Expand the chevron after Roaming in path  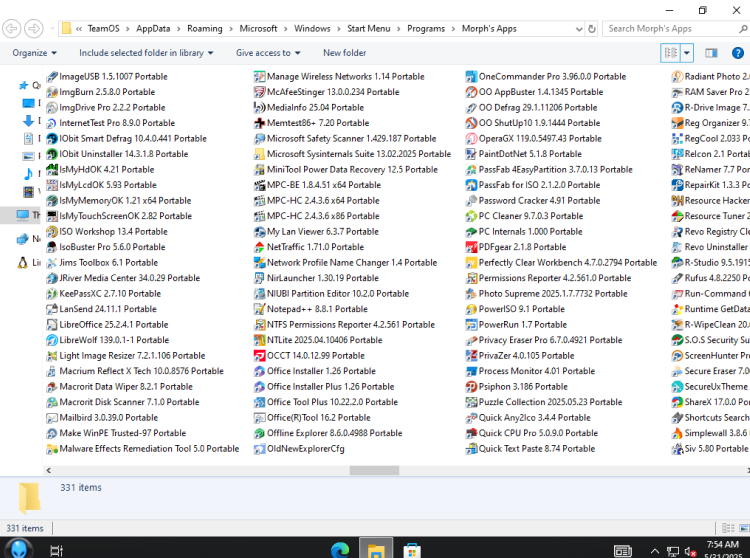231,29
